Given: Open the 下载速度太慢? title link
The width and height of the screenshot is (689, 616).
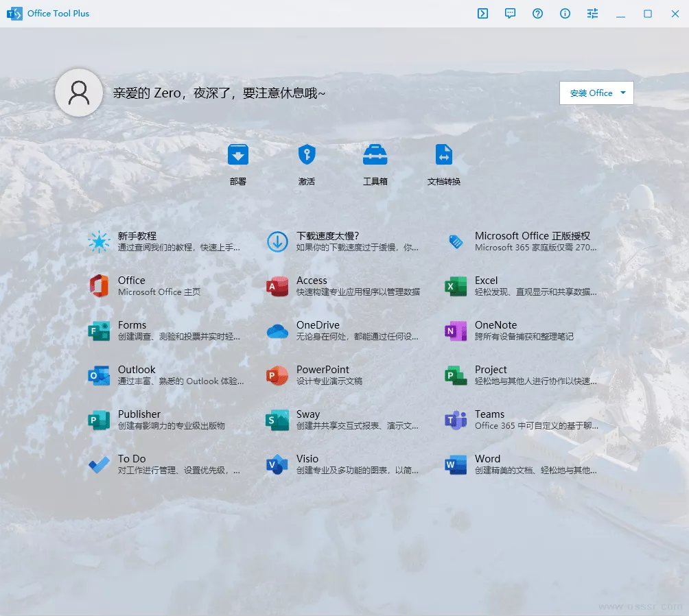Looking at the screenshot, I should 328,236.
